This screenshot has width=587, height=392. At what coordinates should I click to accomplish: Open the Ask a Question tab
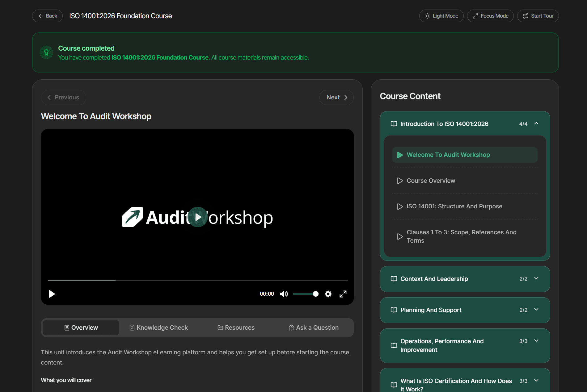coord(314,327)
